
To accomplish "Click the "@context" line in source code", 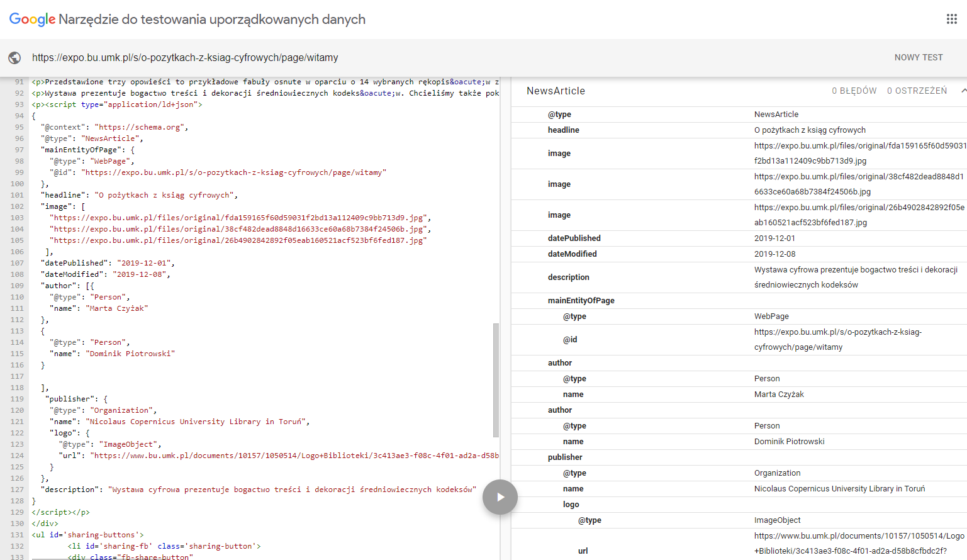I will tap(115, 127).
